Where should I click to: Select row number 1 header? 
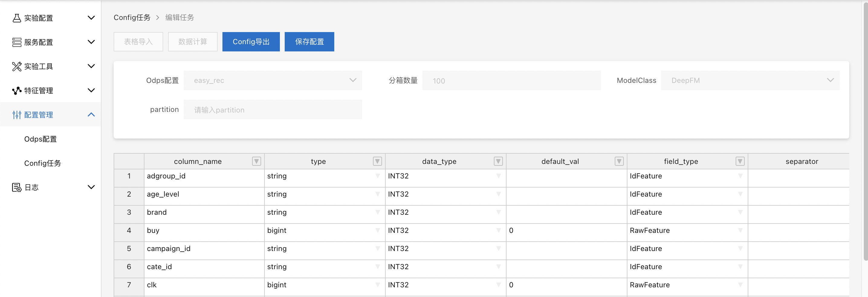(129, 178)
